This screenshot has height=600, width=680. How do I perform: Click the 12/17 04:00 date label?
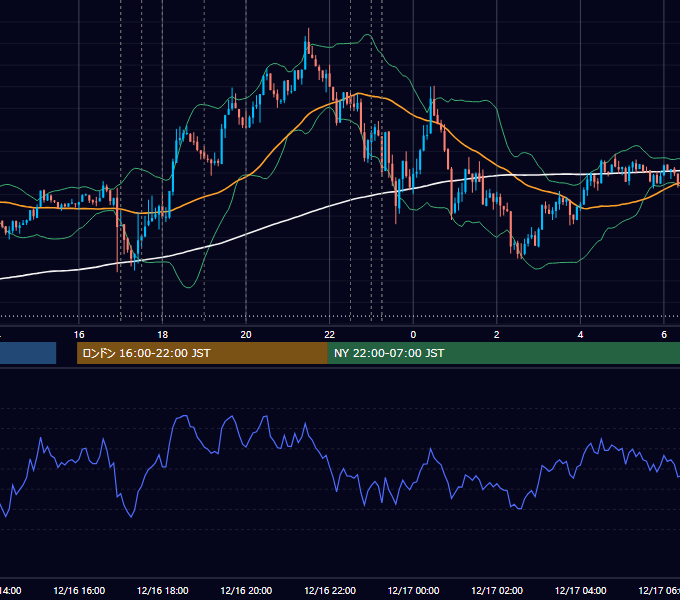pos(580,590)
